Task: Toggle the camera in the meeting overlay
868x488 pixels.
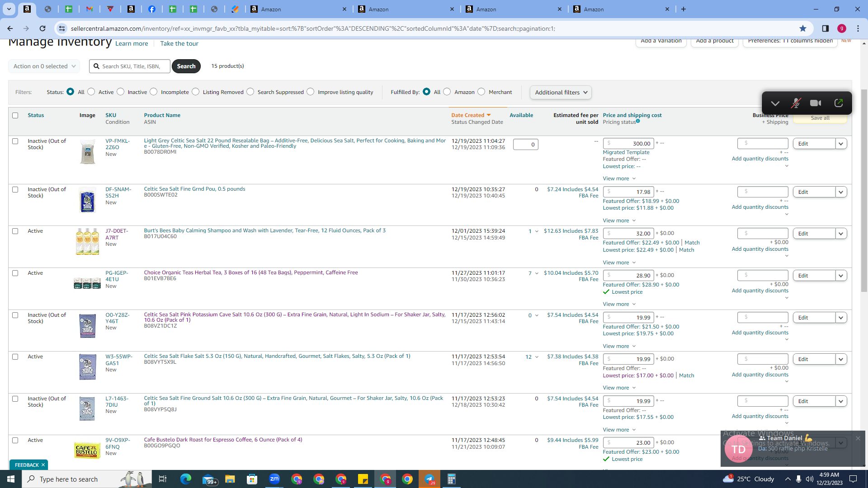Action: [x=816, y=103]
